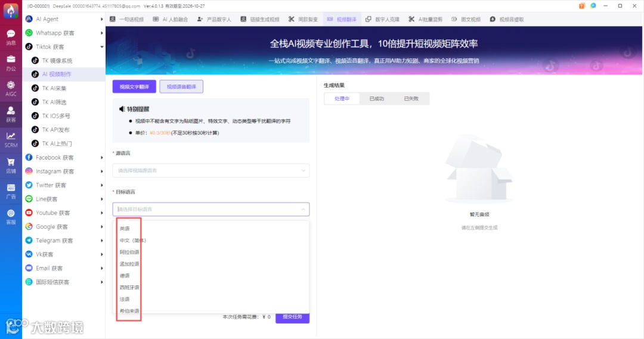Choose 阿拉伯语 from the language list
The height and width of the screenshot is (339, 644).
pyautogui.click(x=129, y=252)
